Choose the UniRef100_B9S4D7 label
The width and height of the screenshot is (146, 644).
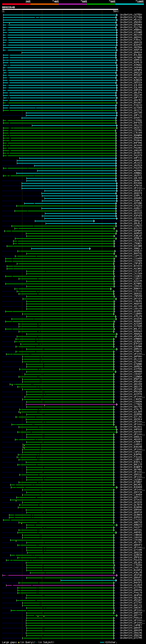pos(131,75)
